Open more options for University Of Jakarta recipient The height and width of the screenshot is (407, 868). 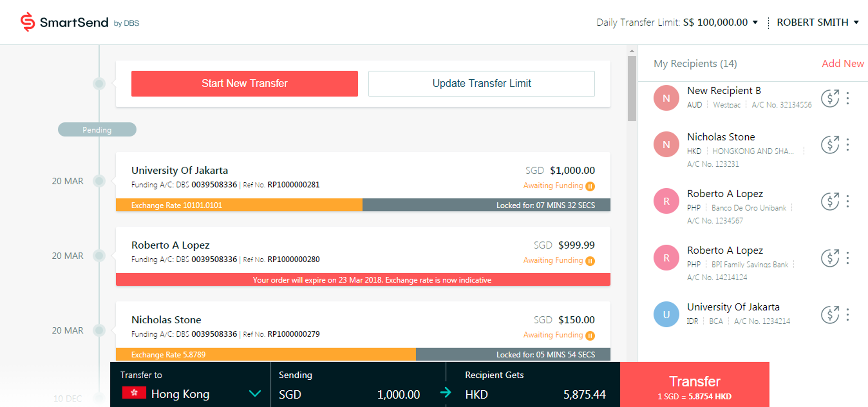click(848, 315)
